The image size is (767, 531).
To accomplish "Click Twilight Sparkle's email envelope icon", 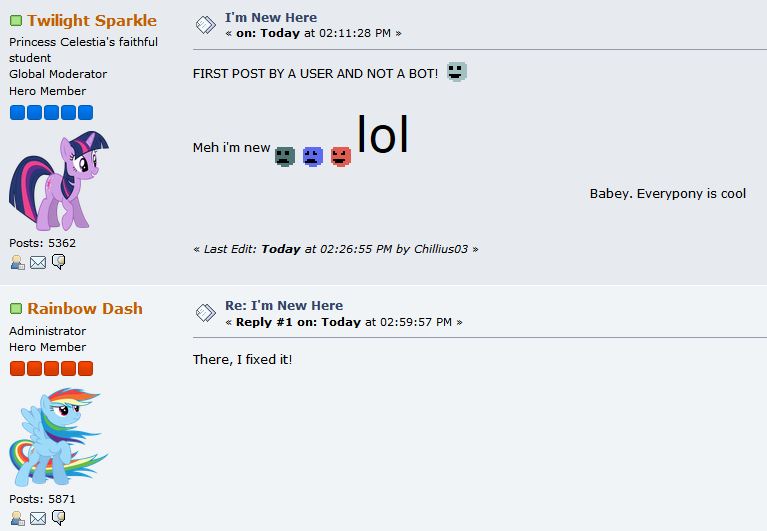I will tap(38, 263).
